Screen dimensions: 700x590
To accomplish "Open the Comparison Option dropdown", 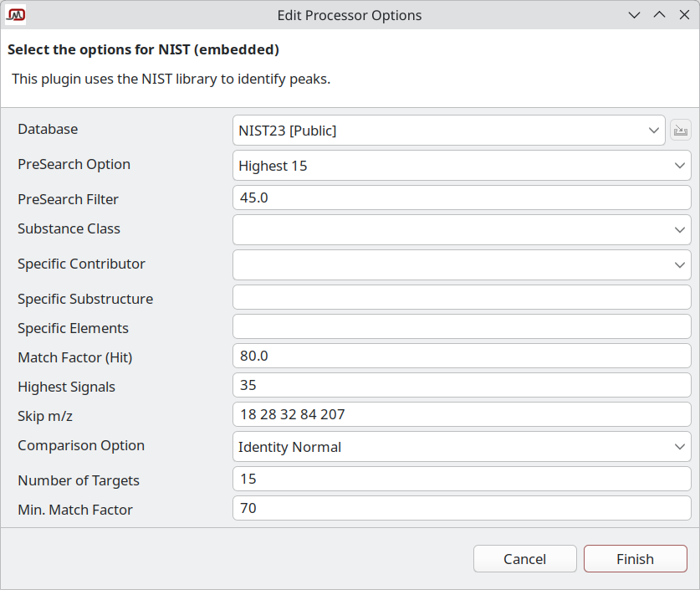I will pos(462,447).
